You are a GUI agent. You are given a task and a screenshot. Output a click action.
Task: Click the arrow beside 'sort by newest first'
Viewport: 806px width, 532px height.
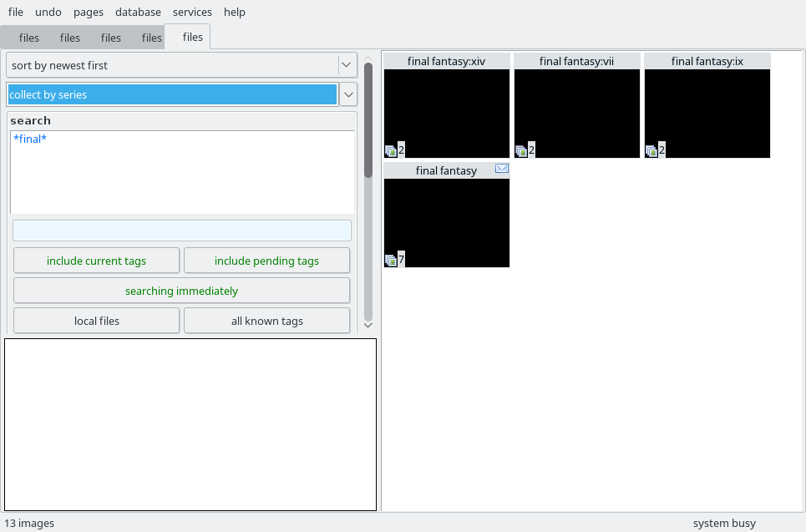(x=347, y=65)
